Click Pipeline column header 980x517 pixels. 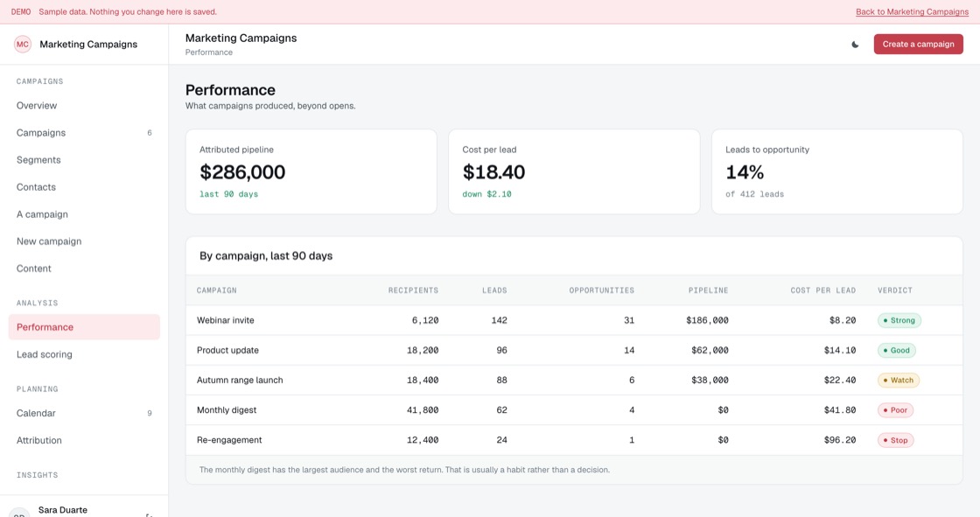coord(708,290)
